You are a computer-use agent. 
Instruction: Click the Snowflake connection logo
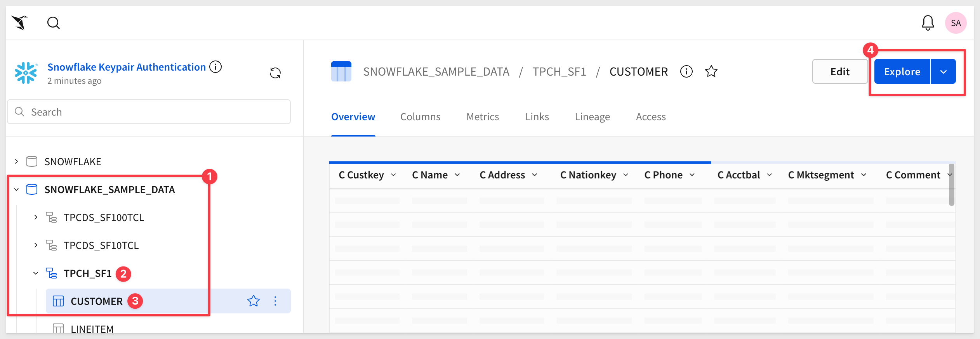click(26, 73)
